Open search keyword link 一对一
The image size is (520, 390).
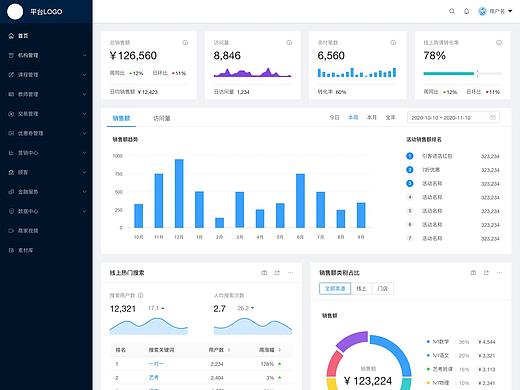click(156, 364)
